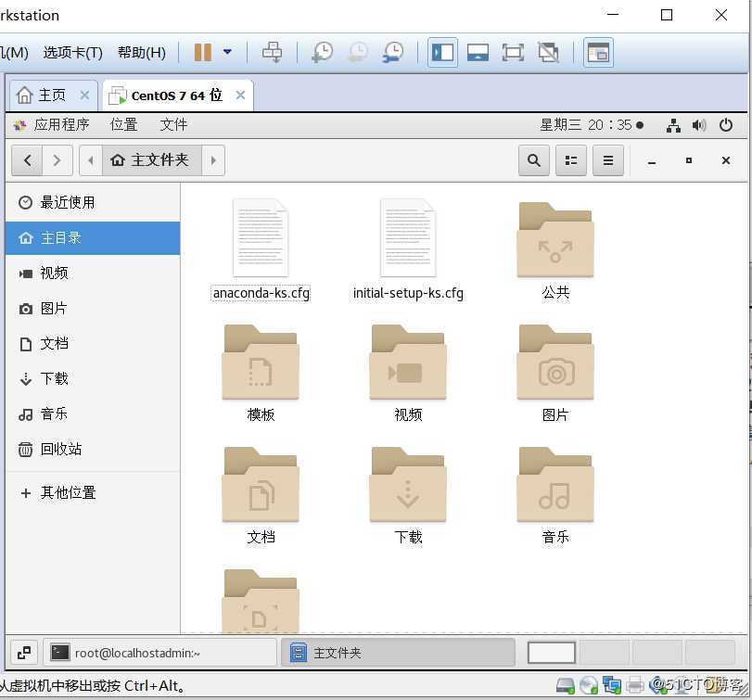Revert to the previous snapshot
Viewport: 752px width, 700px height.
click(x=358, y=52)
